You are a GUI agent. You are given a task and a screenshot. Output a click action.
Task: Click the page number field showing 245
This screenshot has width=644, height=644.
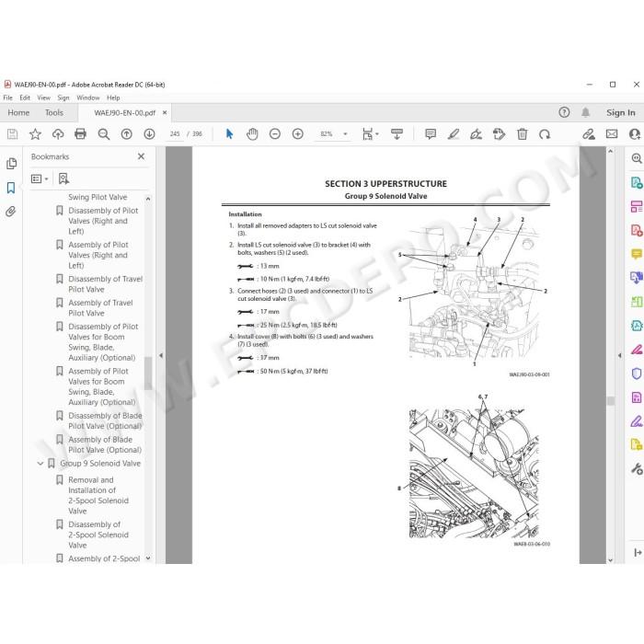(x=175, y=134)
